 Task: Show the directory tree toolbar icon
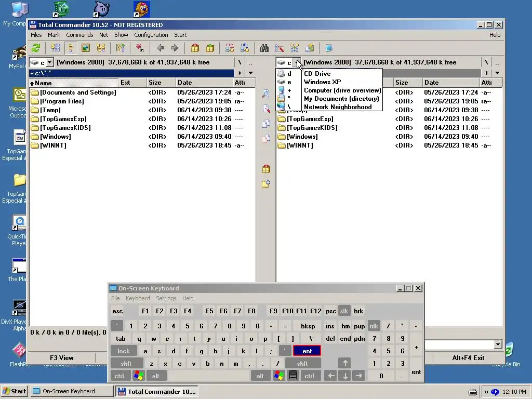click(x=101, y=48)
